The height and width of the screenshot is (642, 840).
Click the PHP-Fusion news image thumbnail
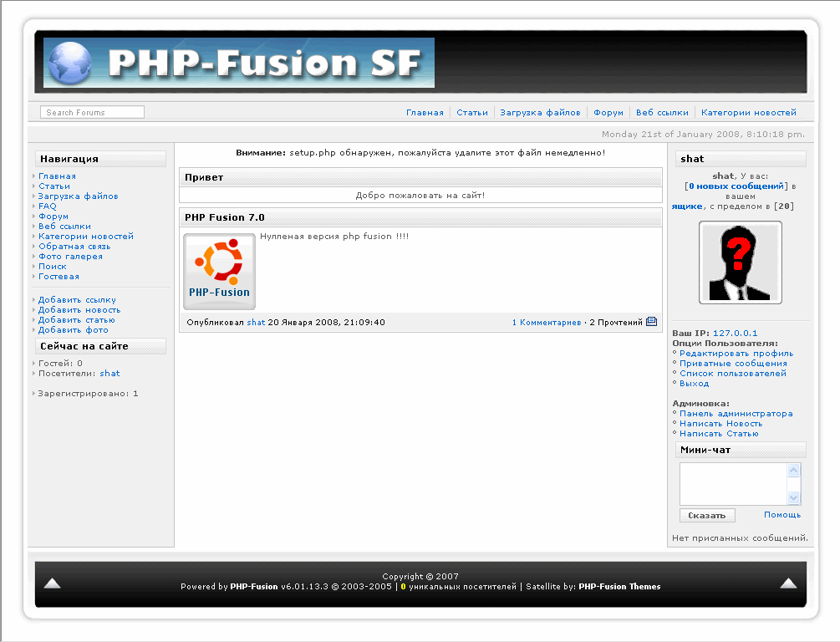point(219,272)
